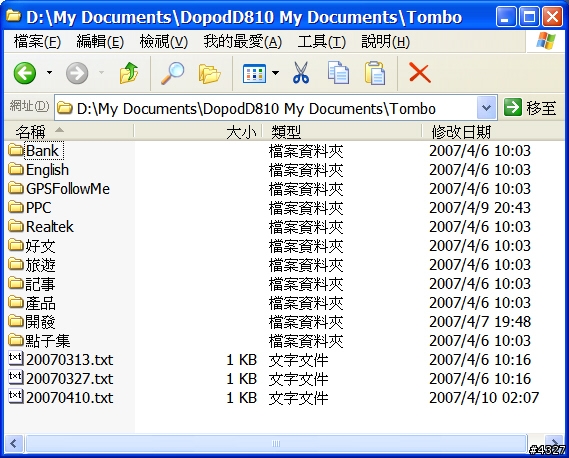Sort by the 修改日期 column header

point(493,132)
